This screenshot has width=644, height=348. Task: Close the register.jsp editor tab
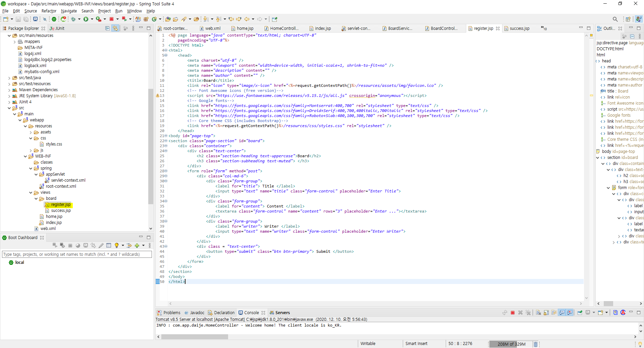pos(498,28)
